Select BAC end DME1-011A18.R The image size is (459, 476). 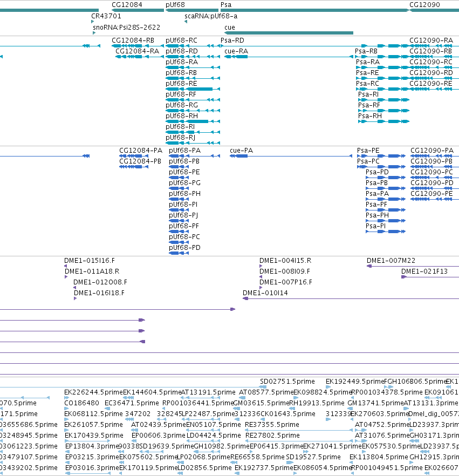[92, 271]
